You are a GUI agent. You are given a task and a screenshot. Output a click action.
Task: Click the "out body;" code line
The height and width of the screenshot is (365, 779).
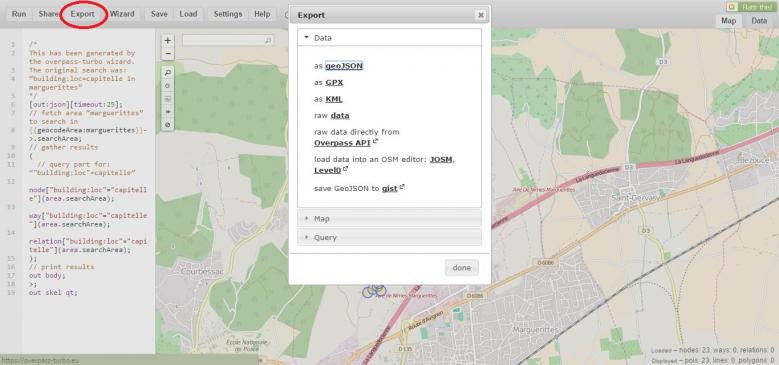(47, 275)
